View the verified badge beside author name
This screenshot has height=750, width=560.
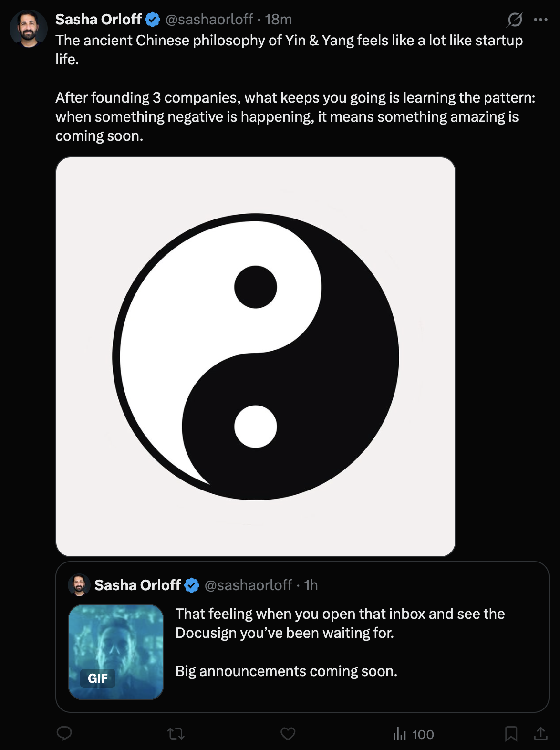pyautogui.click(x=153, y=20)
